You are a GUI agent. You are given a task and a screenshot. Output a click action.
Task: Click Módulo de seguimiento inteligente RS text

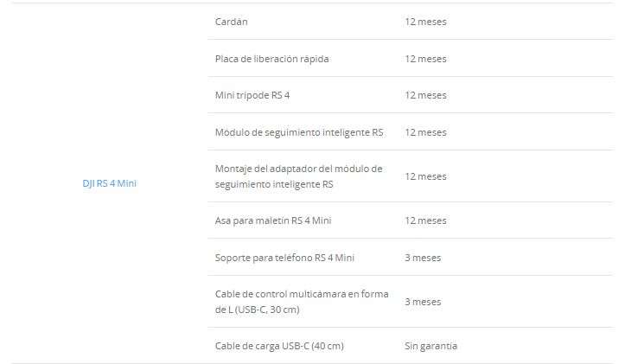[298, 132]
